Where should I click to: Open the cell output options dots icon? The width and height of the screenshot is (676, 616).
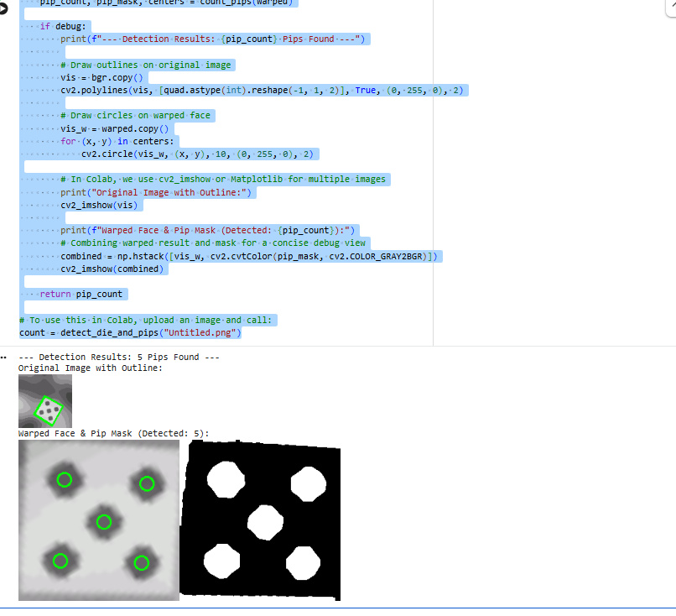point(3,358)
